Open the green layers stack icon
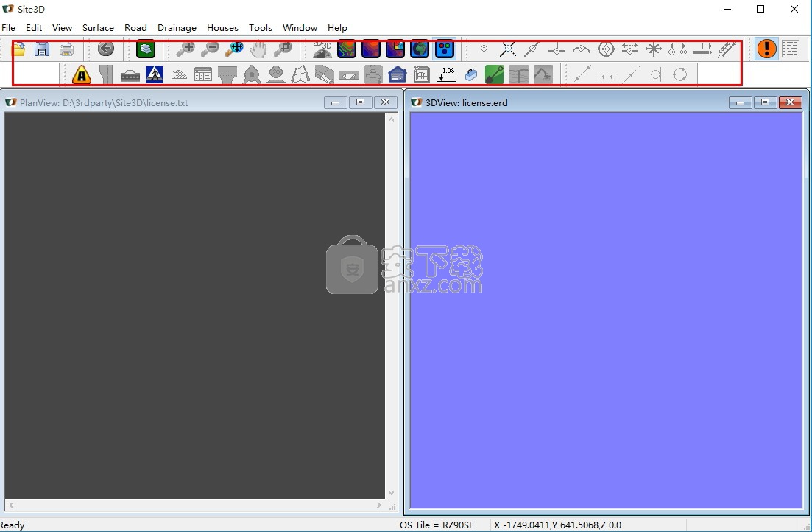Image resolution: width=812 pixels, height=532 pixels. (146, 49)
